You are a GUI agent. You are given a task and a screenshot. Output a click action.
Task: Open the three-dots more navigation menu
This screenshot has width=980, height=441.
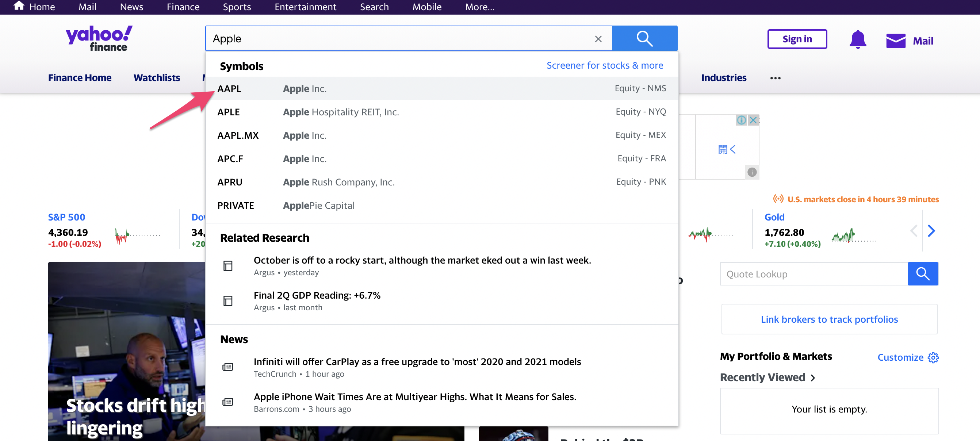[775, 78]
